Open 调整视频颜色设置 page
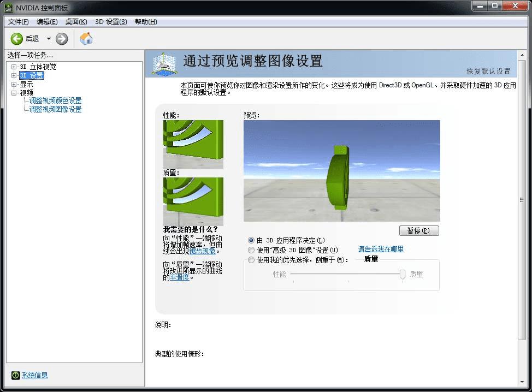This screenshot has height=392, width=532. pos(55,100)
